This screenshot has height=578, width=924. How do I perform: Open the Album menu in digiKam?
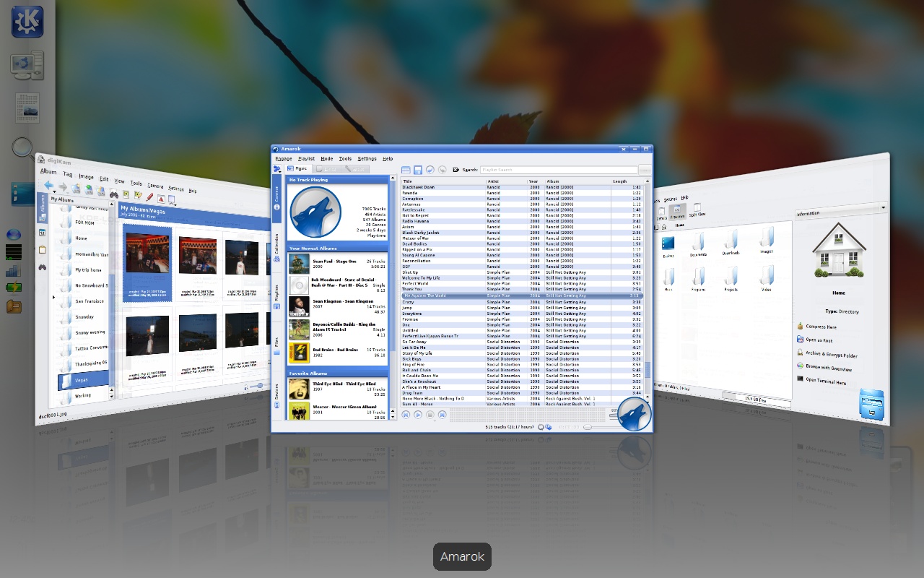[x=48, y=171]
